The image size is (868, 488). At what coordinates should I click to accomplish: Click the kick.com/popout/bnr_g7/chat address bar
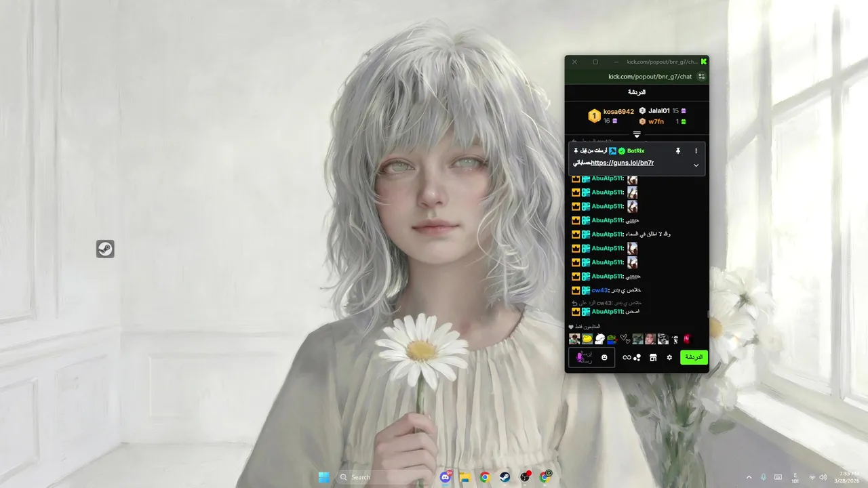(x=650, y=77)
